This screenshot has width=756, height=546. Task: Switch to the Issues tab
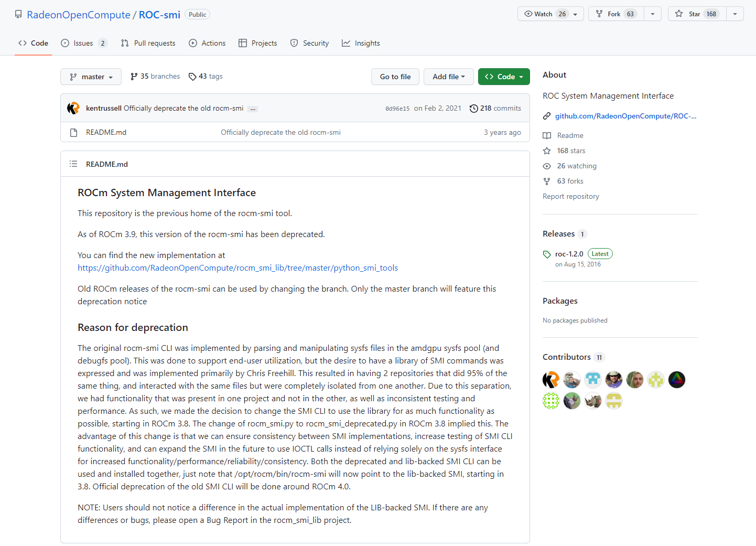tap(83, 44)
